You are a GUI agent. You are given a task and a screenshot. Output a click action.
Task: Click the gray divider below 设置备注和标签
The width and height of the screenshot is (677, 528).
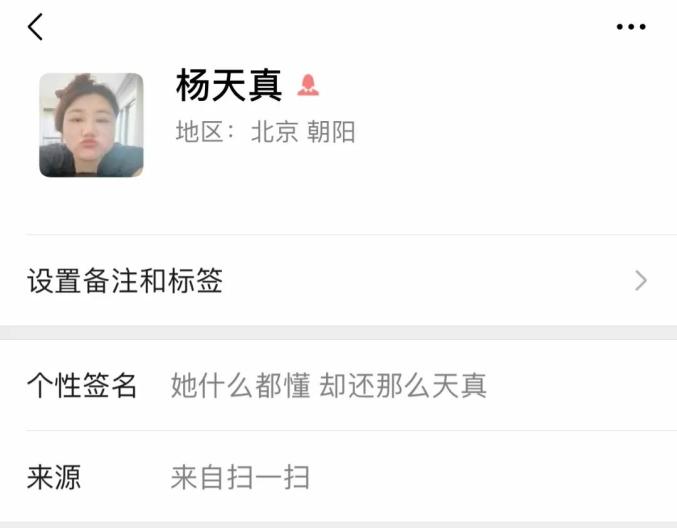tap(338, 333)
